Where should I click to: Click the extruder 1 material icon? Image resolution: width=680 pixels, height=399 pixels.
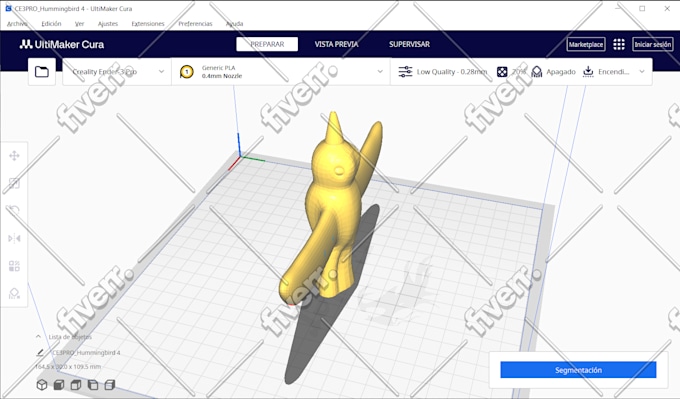pyautogui.click(x=186, y=72)
